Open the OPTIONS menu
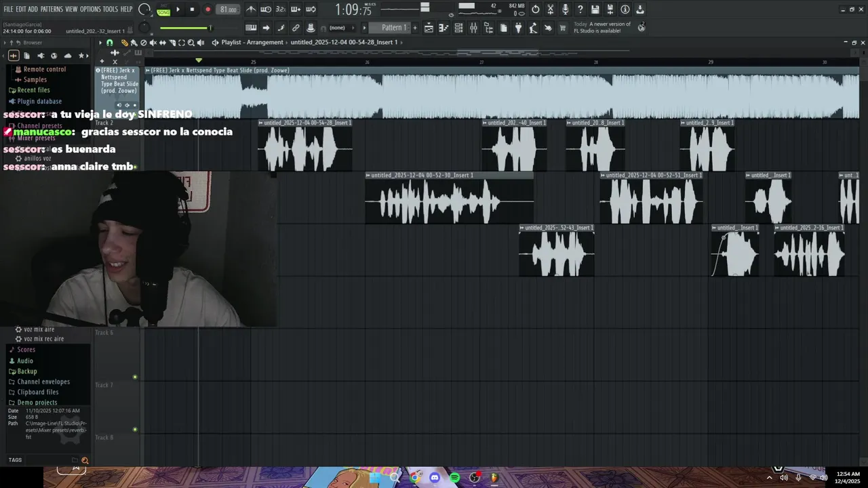The width and height of the screenshot is (868, 488). coord(90,9)
